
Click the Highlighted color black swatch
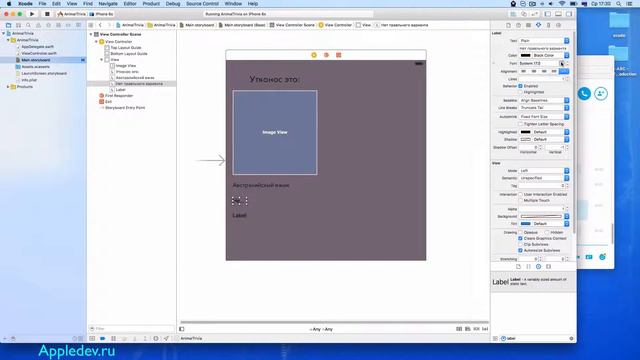click(x=525, y=132)
